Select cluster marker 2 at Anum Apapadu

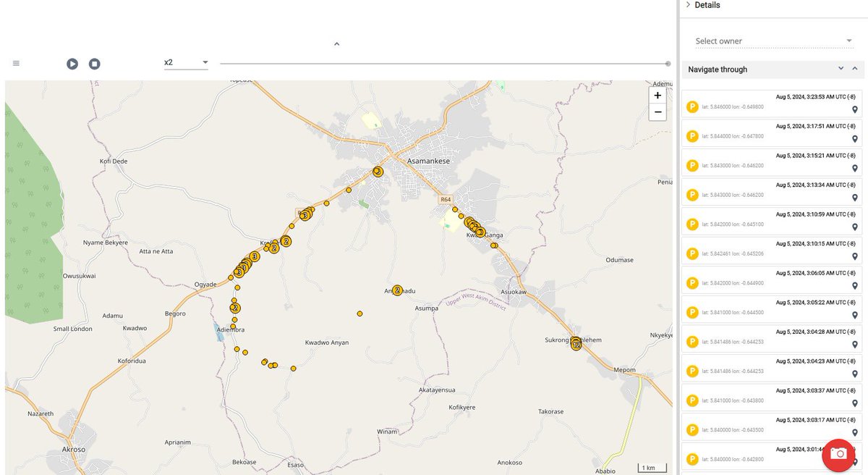(x=397, y=290)
